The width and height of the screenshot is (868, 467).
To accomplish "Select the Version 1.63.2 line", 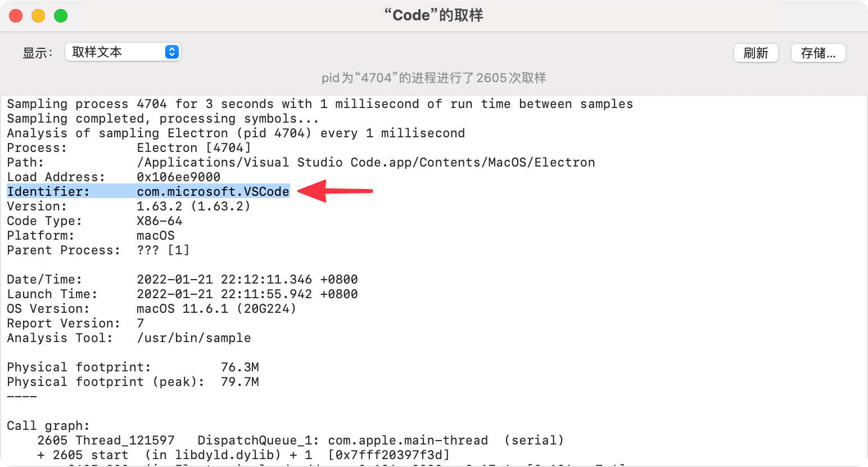I will click(129, 206).
